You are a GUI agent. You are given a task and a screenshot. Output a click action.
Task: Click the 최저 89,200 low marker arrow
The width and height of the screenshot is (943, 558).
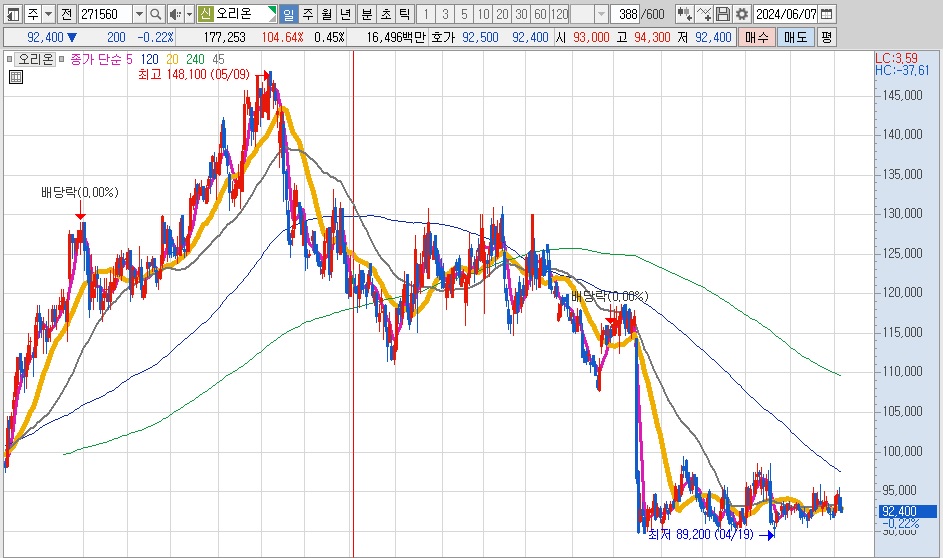click(767, 535)
